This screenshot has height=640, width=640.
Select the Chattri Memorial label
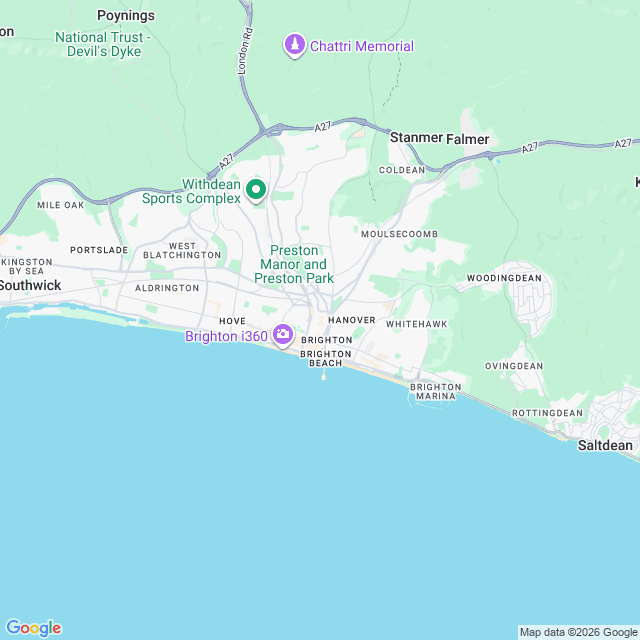click(x=362, y=46)
